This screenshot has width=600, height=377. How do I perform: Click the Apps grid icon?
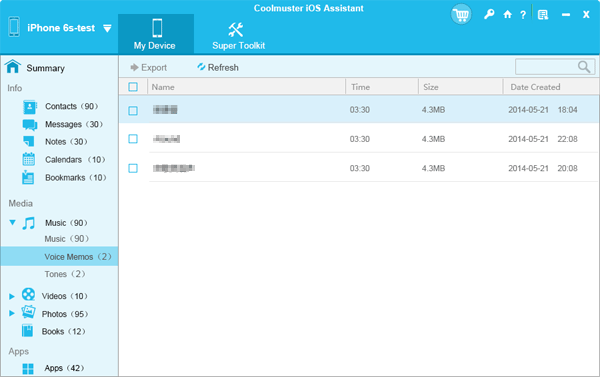click(x=28, y=369)
